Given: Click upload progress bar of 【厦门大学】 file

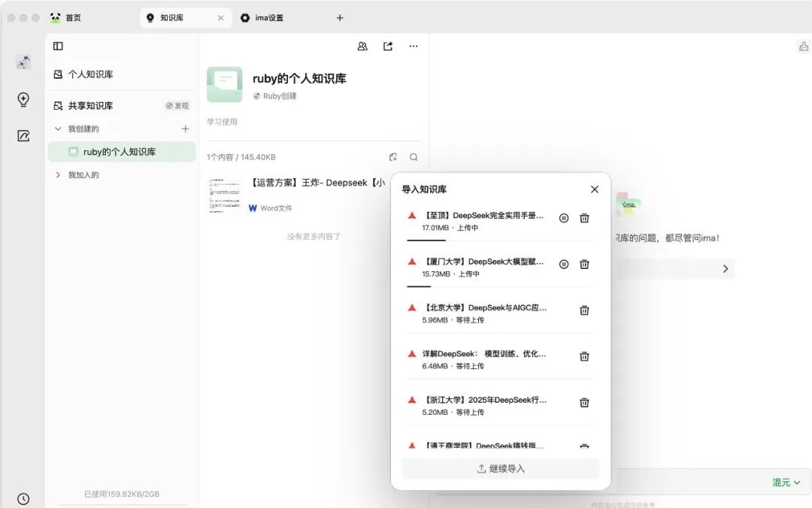Looking at the screenshot, I should tap(499, 286).
